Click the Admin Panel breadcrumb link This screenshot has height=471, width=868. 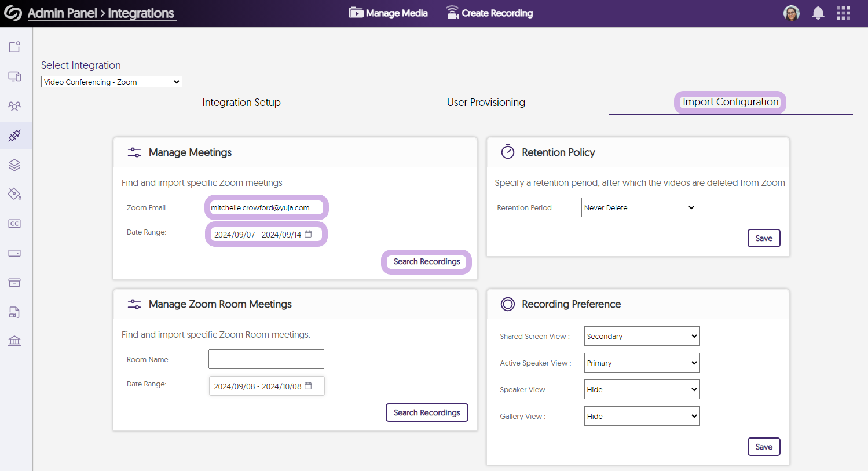62,13
